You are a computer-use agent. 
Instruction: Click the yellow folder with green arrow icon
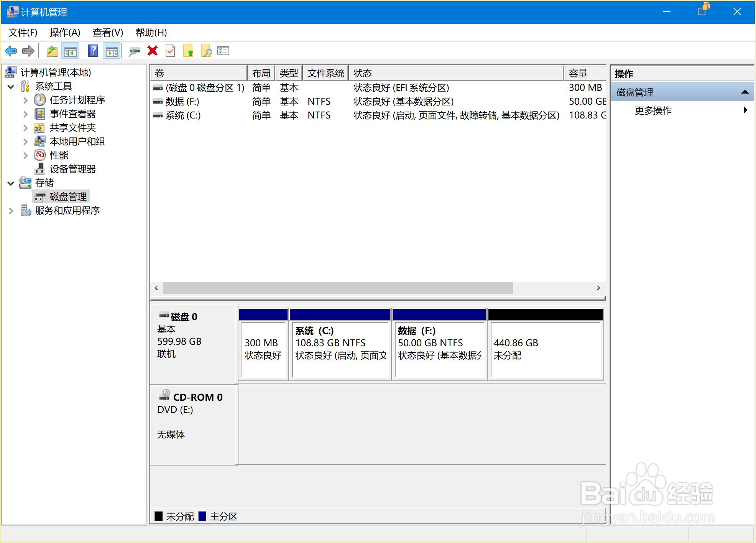[x=188, y=51]
